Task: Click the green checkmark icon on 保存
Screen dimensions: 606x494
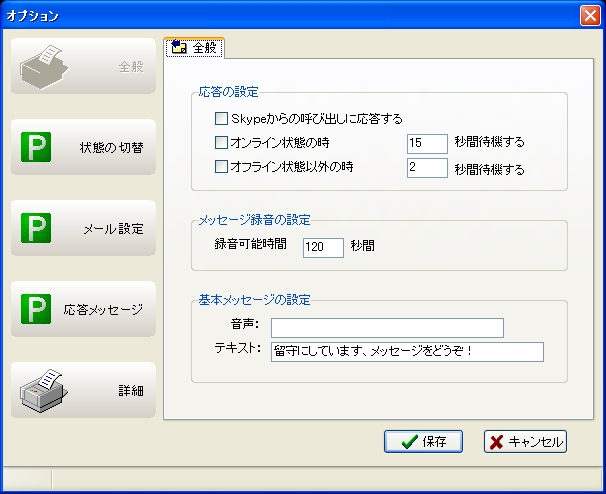Action: tap(409, 441)
